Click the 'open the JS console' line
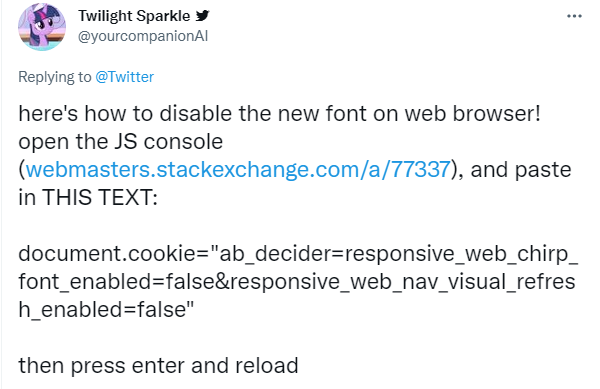The height and width of the screenshot is (389, 600). coord(121,142)
